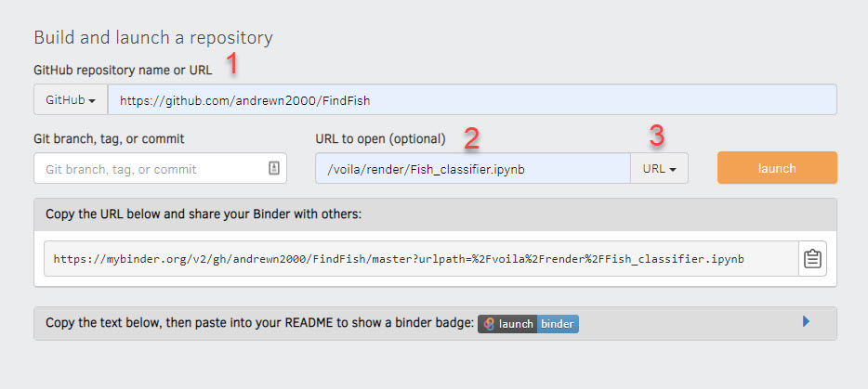Click the red number 1 annotation
The height and width of the screenshot is (389, 868).
point(232,62)
